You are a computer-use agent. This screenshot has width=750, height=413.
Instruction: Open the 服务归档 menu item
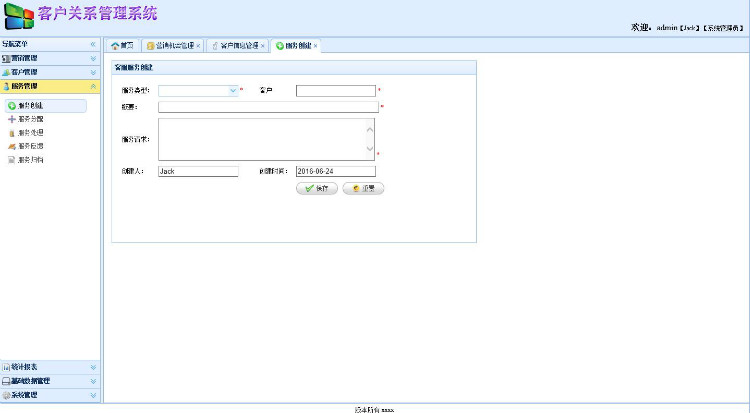coord(26,160)
